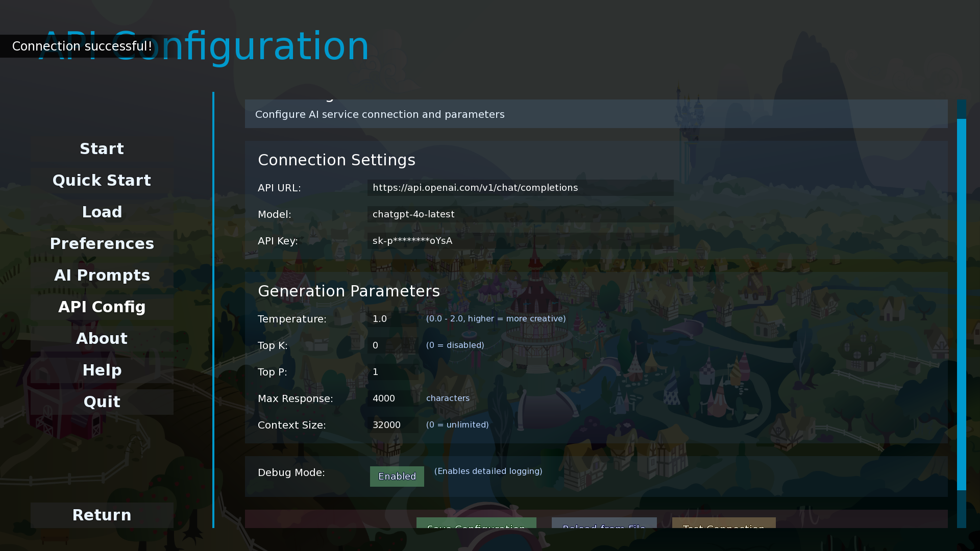
Task: Edit the Max Response value
Action: (x=392, y=398)
